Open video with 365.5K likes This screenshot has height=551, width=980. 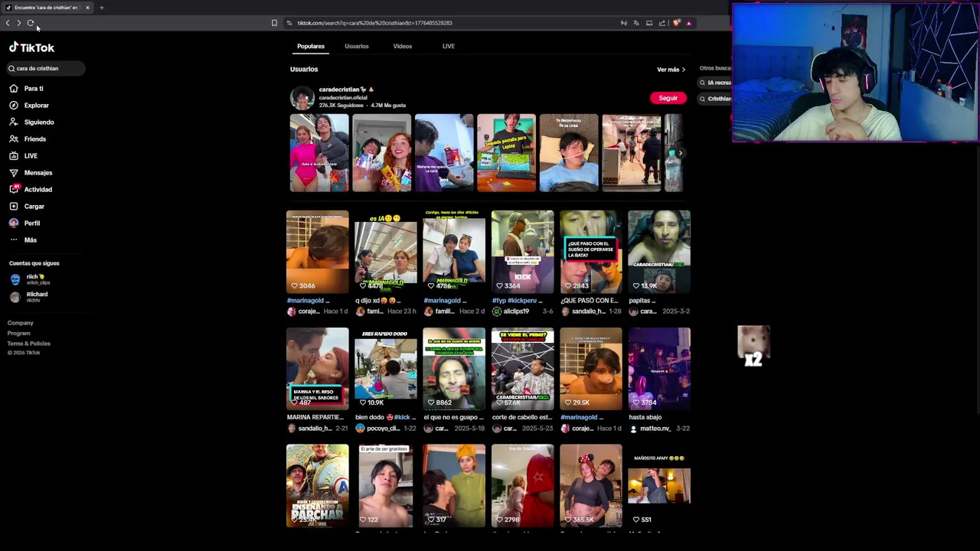coord(591,486)
